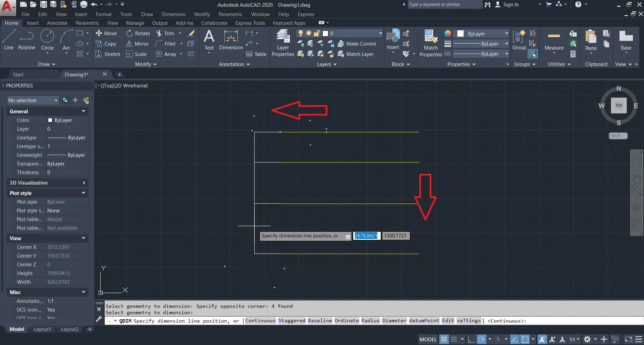Open the Dimension menu
The height and width of the screenshot is (345, 644).
(x=173, y=14)
